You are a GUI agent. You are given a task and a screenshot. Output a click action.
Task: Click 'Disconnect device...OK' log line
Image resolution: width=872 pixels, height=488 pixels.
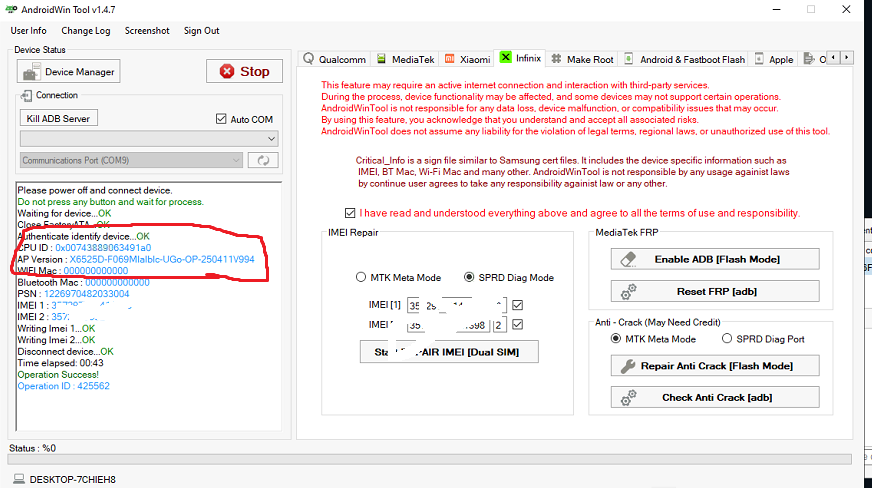point(66,351)
